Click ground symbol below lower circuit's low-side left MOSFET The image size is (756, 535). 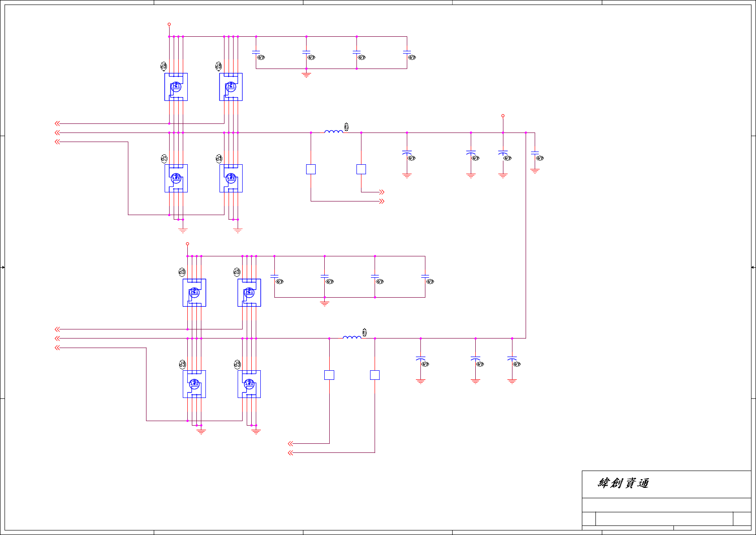(201, 432)
